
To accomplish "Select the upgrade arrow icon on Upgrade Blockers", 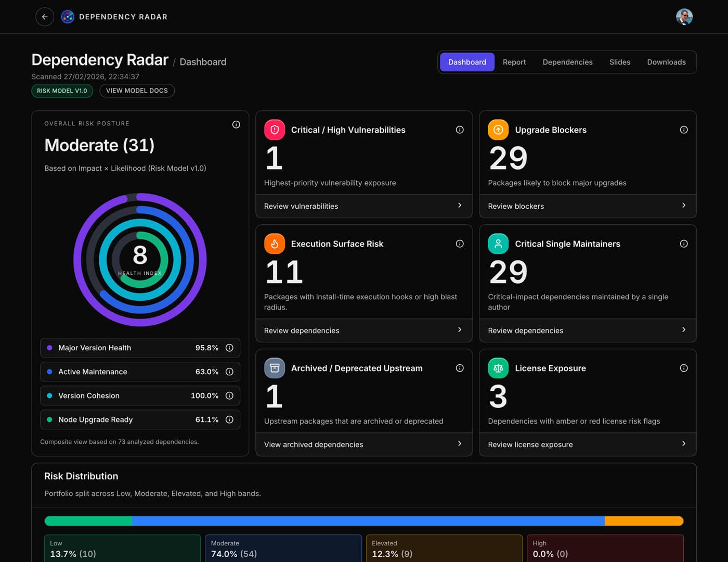I will click(498, 130).
